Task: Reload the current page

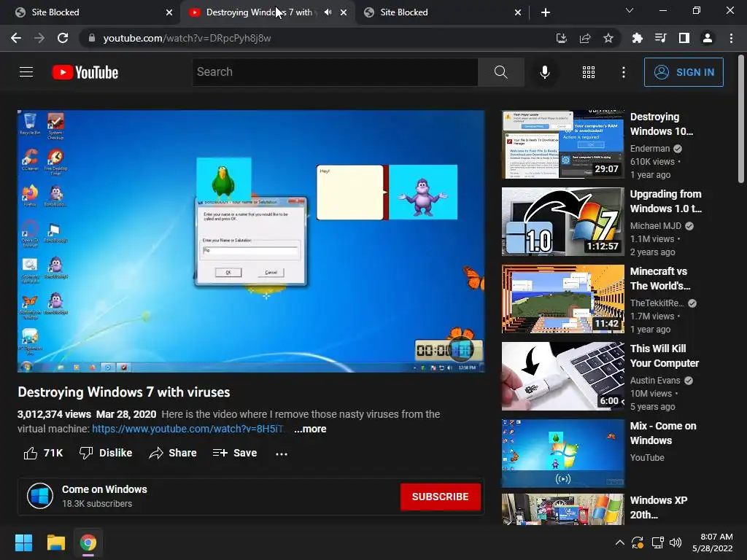Action: (x=63, y=38)
